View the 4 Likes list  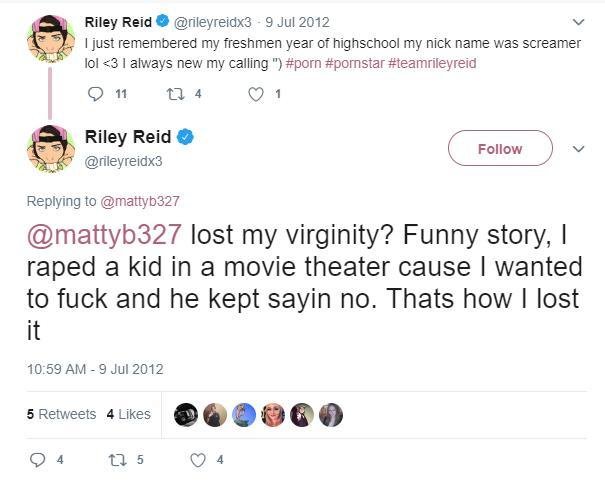(x=128, y=414)
